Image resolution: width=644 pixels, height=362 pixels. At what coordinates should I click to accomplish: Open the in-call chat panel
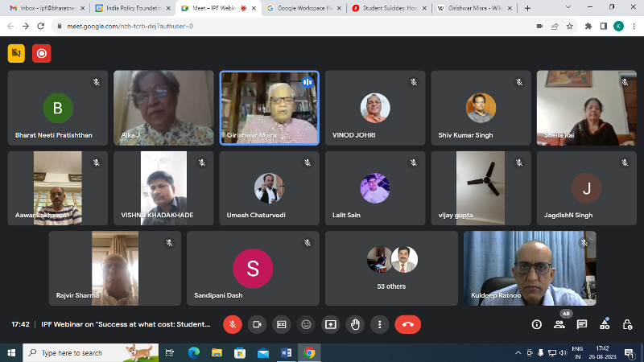click(582, 324)
